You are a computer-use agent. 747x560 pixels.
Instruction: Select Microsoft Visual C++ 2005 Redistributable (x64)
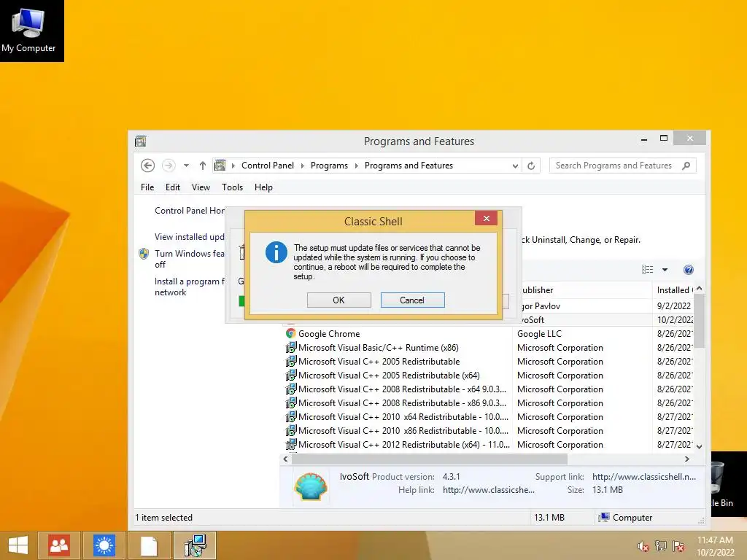pos(389,376)
